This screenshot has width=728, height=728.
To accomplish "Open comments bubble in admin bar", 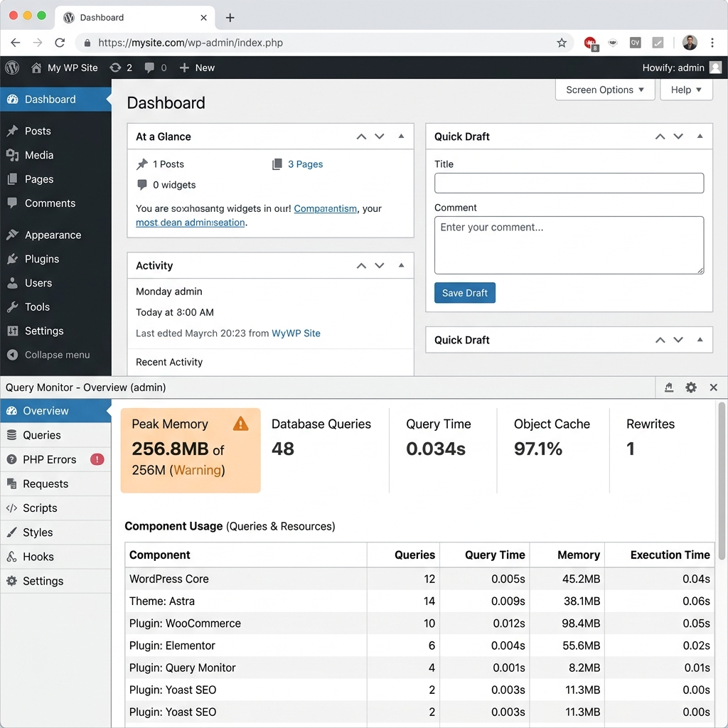I will [x=149, y=68].
